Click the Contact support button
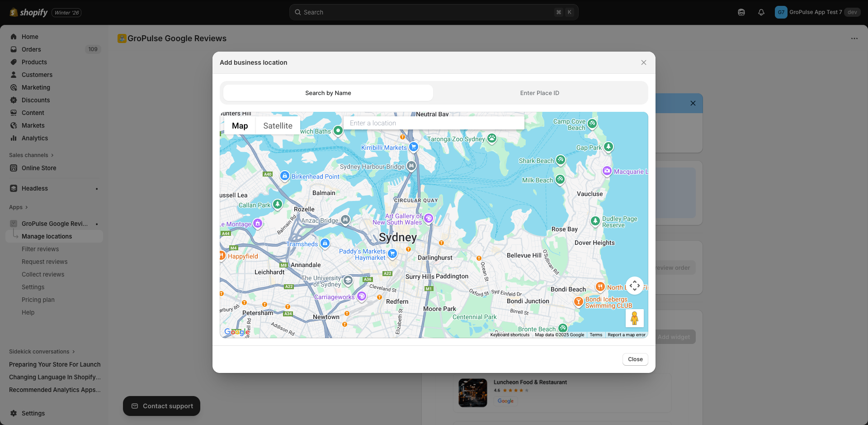The image size is (868, 425). tap(161, 406)
